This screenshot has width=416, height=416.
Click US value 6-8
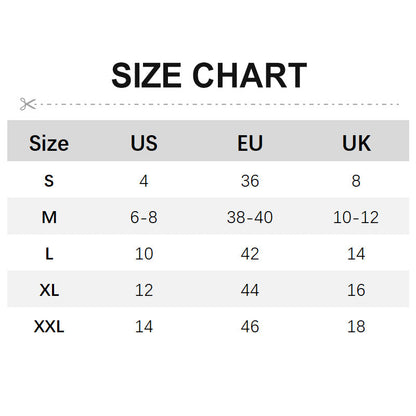click(x=144, y=217)
